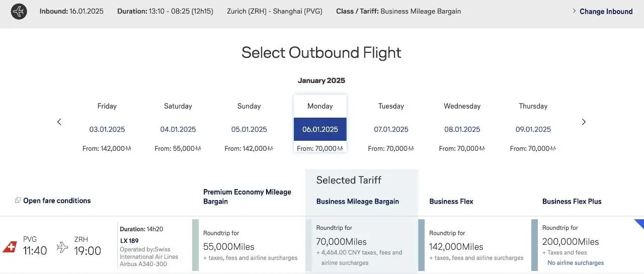Click the plane icon between PVG and ZRH
The height and width of the screenshot is (274, 644).
62,247
